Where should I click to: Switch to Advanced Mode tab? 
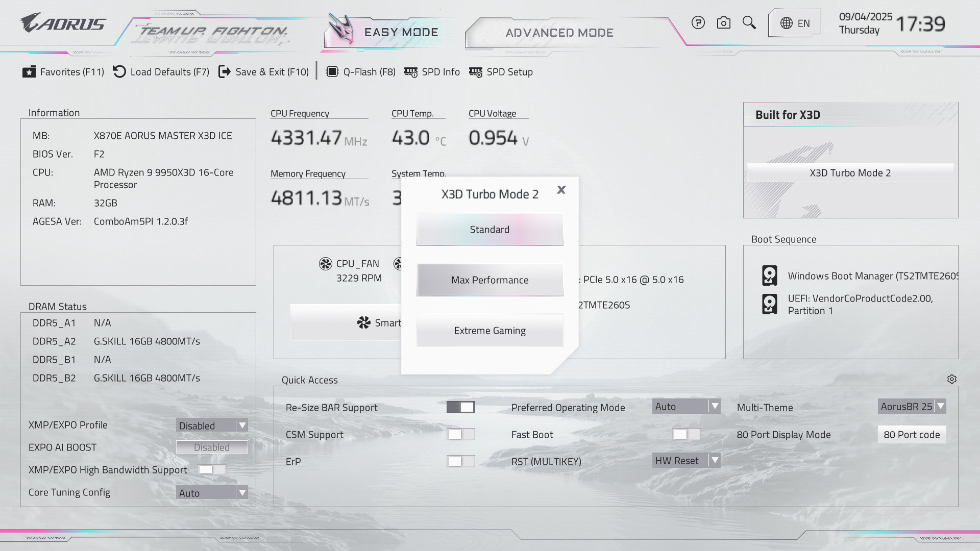pos(559,33)
